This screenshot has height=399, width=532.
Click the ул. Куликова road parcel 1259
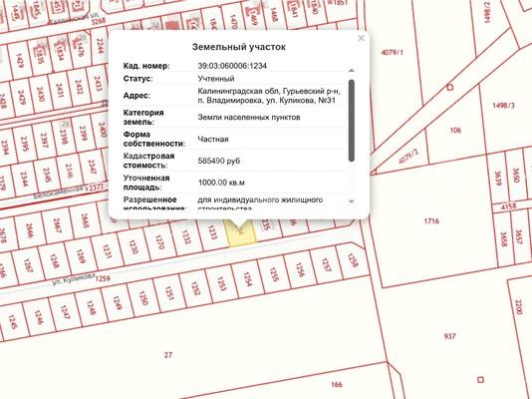coord(103,278)
